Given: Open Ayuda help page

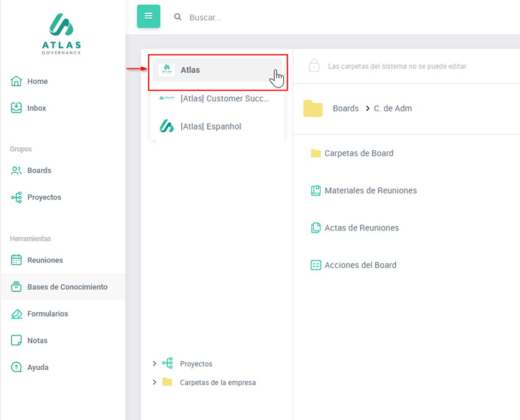Looking at the screenshot, I should coord(37,367).
